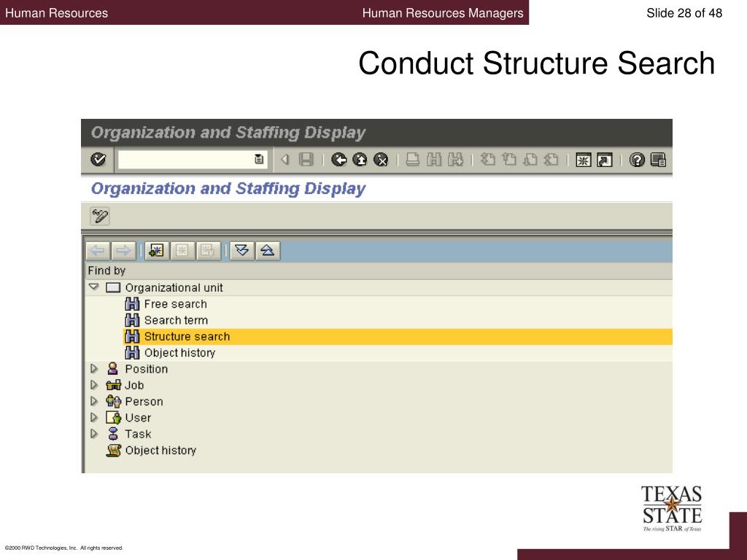Screen dimensions: 747x560
Task: Open the command field history dropdown
Action: pyautogui.click(x=259, y=160)
